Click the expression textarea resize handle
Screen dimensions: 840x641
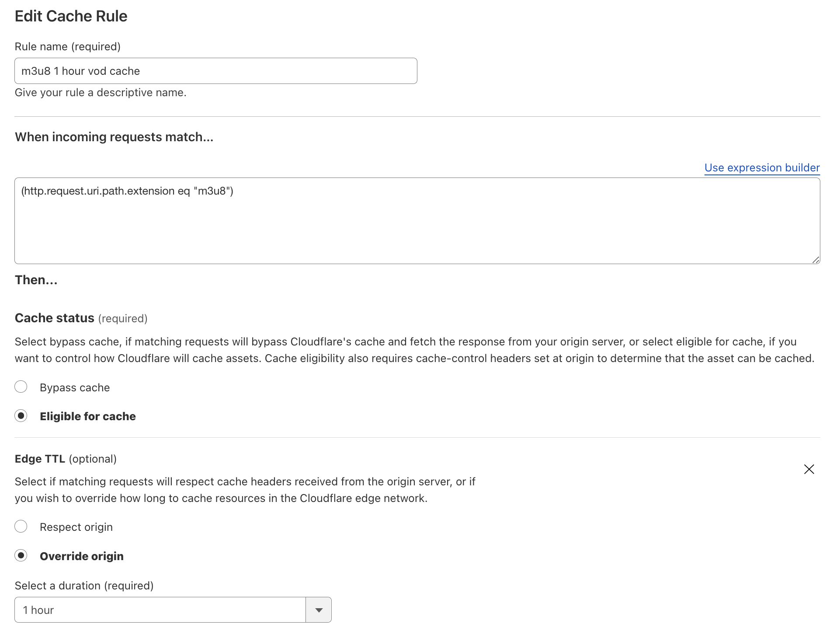(816, 260)
